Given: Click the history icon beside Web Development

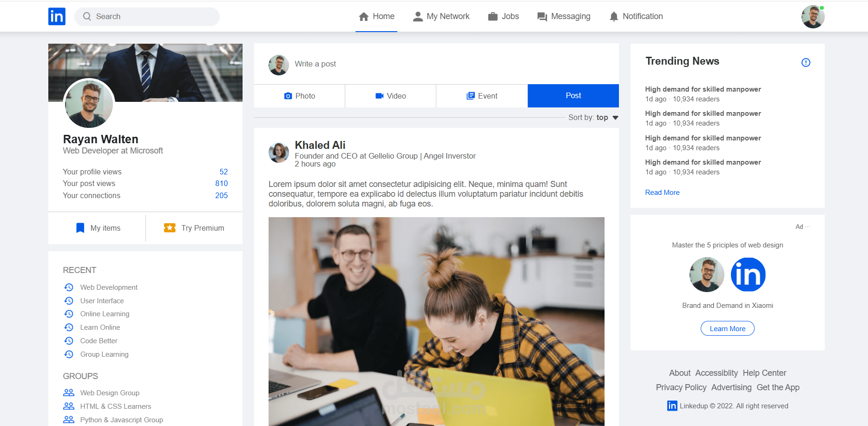Looking at the screenshot, I should [69, 287].
